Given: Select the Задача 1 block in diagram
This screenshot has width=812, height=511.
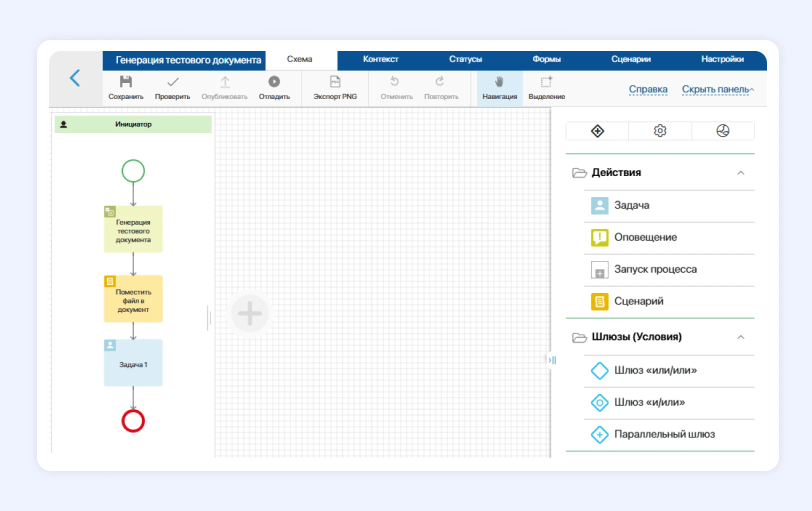Looking at the screenshot, I should [133, 363].
